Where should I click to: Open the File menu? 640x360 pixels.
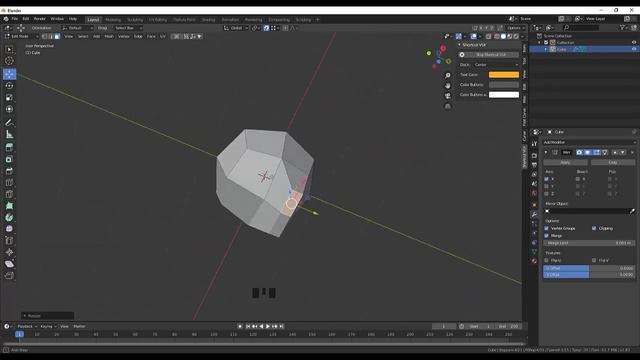point(15,19)
